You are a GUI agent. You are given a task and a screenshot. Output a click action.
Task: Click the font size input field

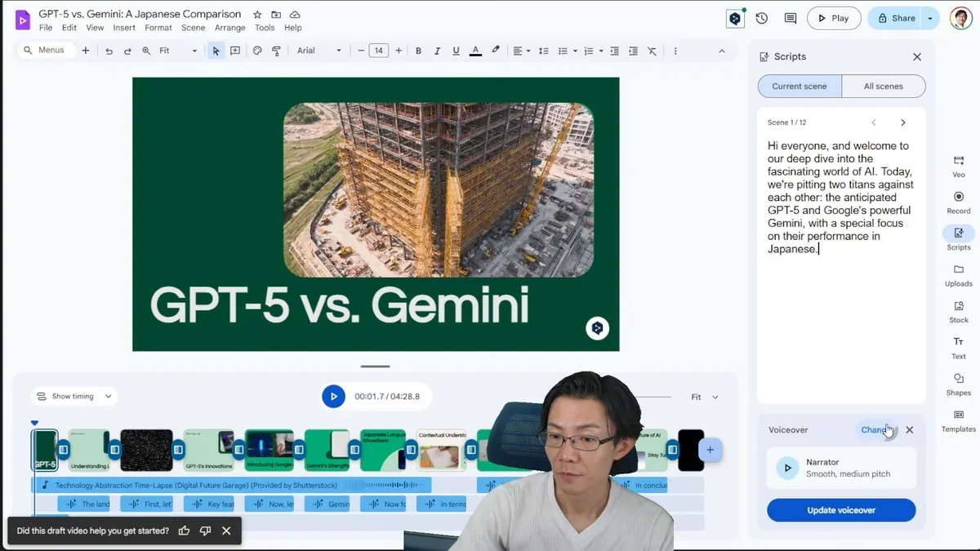tap(379, 51)
